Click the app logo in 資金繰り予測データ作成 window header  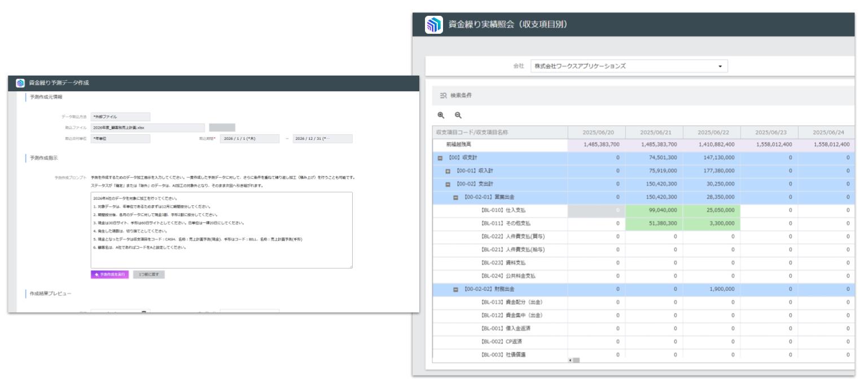20,83
